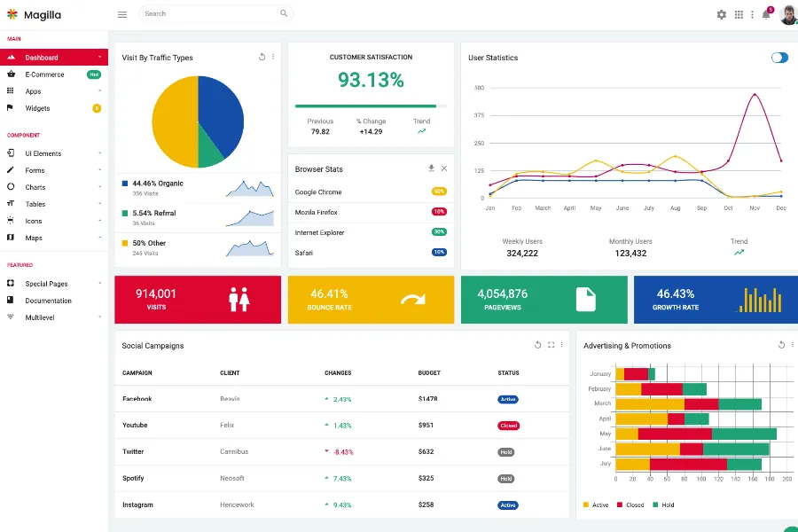Download Browser Stats data
This screenshot has height=532, width=798.
tap(431, 168)
